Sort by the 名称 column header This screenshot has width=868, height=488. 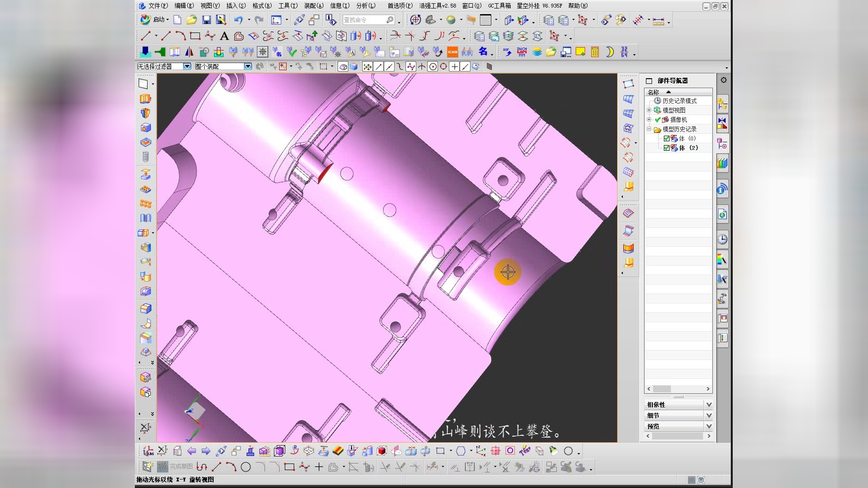[x=678, y=92]
